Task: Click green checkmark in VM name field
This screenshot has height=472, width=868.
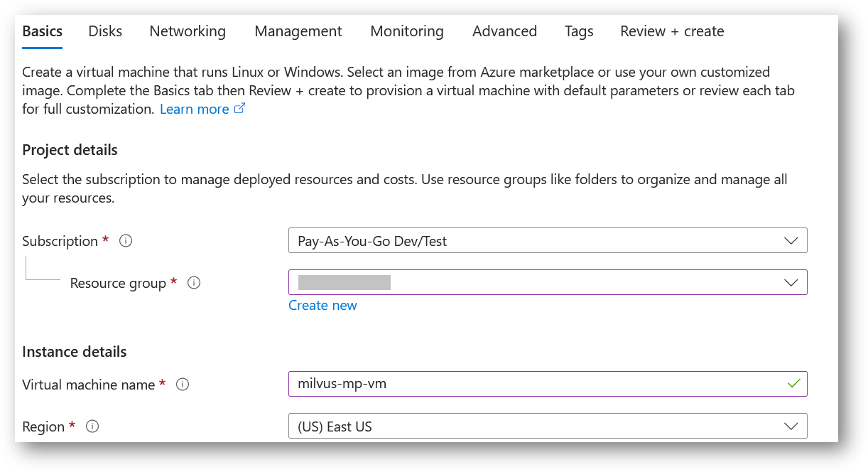Action: pyautogui.click(x=793, y=384)
